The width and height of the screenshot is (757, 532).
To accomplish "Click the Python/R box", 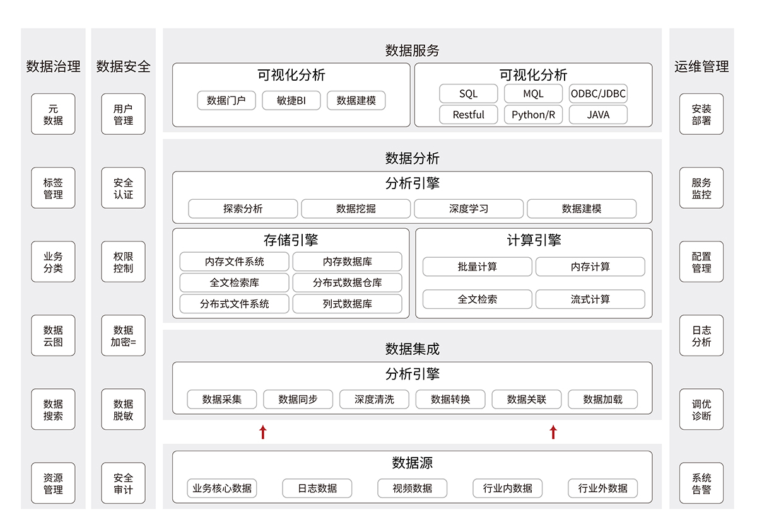I will point(533,115).
